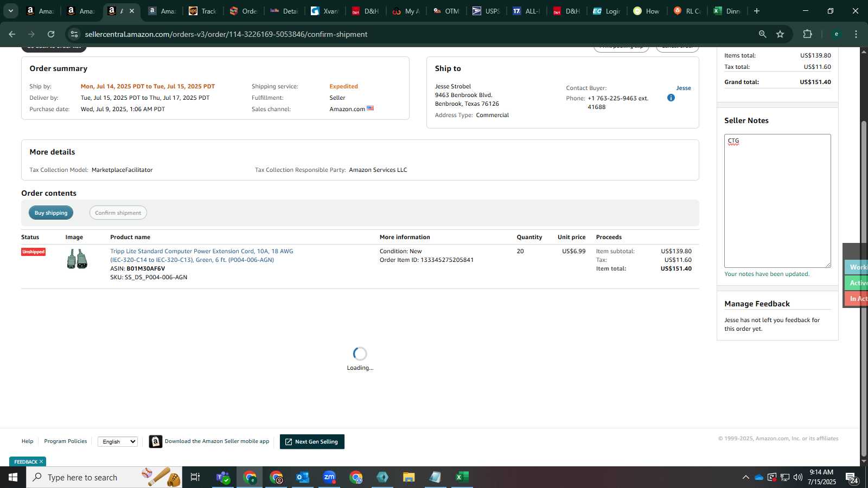Switch to the OTM tab

point(446,11)
